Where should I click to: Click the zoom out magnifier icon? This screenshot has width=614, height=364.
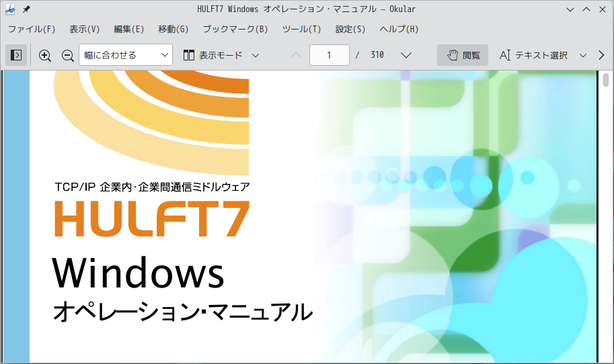tap(68, 56)
